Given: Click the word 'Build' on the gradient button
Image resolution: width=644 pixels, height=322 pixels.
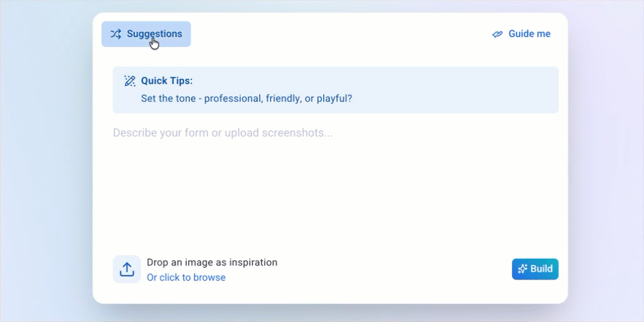Looking at the screenshot, I should [x=542, y=269].
